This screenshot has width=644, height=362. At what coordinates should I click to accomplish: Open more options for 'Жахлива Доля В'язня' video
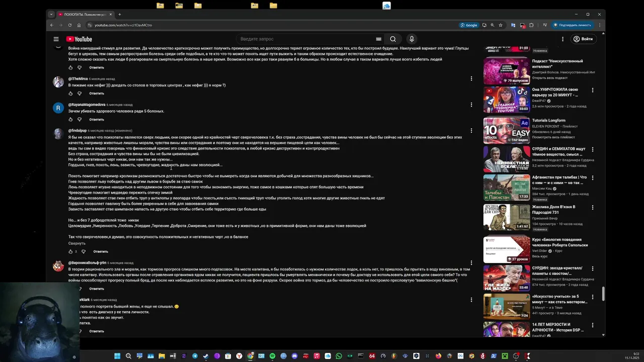[x=592, y=207]
